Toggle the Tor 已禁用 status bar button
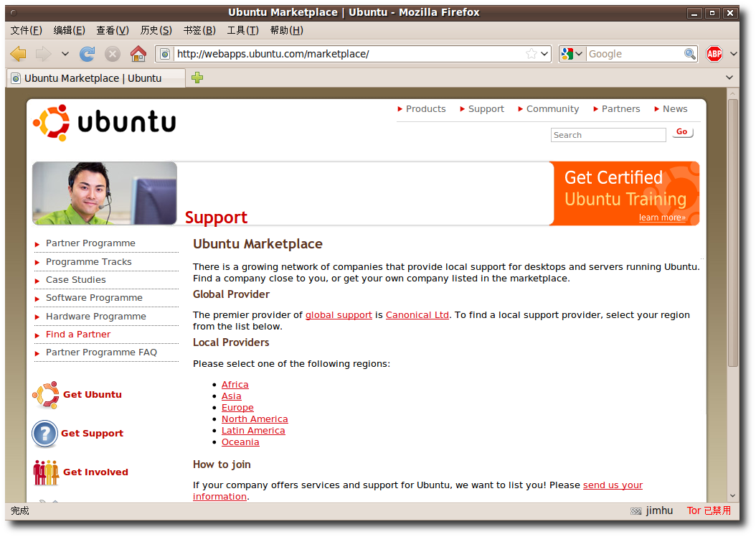This screenshot has height=537, width=756. point(709,510)
